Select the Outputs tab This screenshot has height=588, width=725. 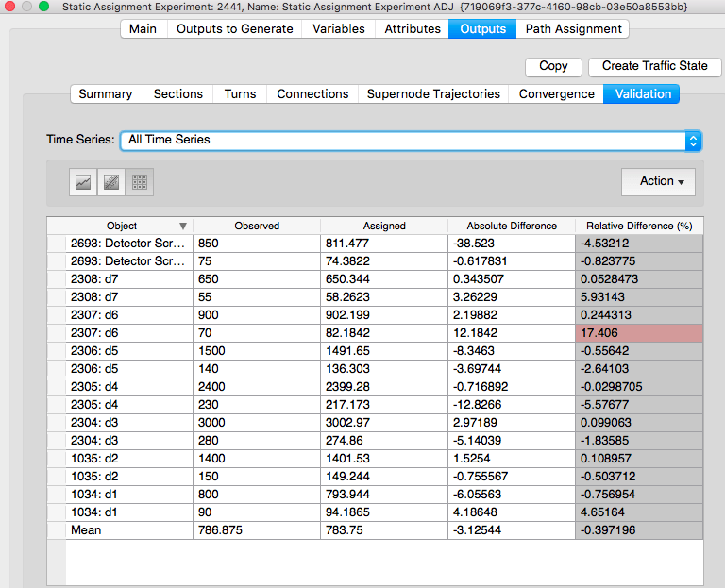[482, 28]
